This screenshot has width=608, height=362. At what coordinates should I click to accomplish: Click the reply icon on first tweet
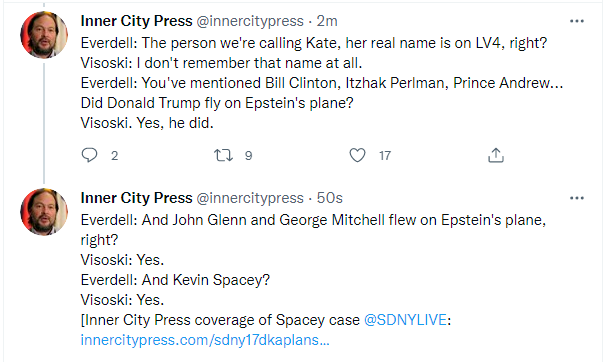click(89, 155)
